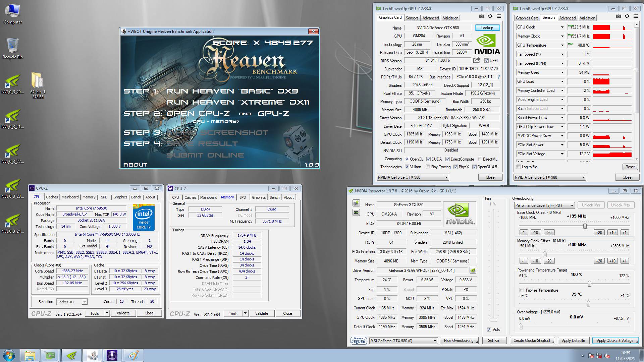644x362 pixels.
Task: Open the NVI_0_3_24 desktop shortcut
Action: pyautogui.click(x=13, y=224)
